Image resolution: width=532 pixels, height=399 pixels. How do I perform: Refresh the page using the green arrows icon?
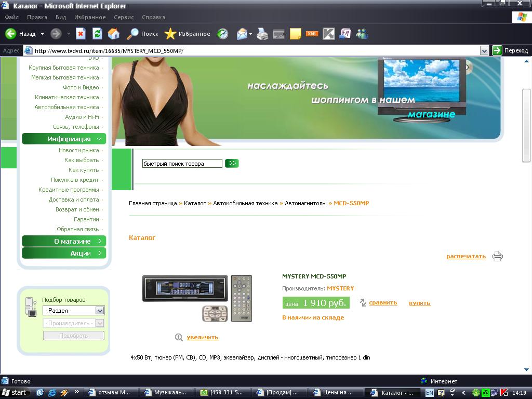tap(97, 34)
